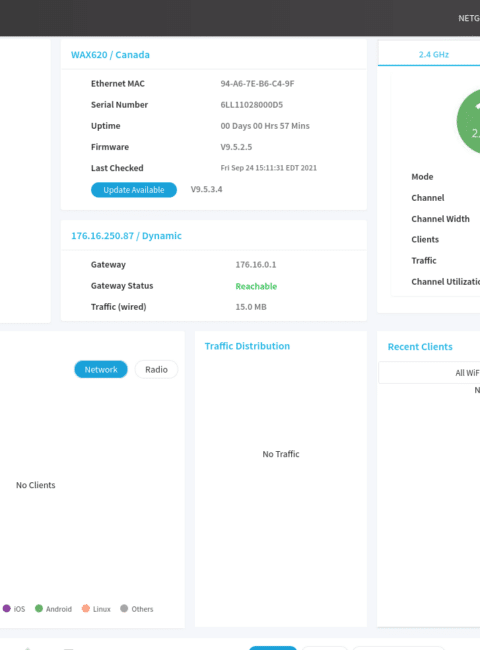Screen dimensions: 480x650
Task: Switch to the 2.4 GHz tab
Action: pyautogui.click(x=434, y=54)
